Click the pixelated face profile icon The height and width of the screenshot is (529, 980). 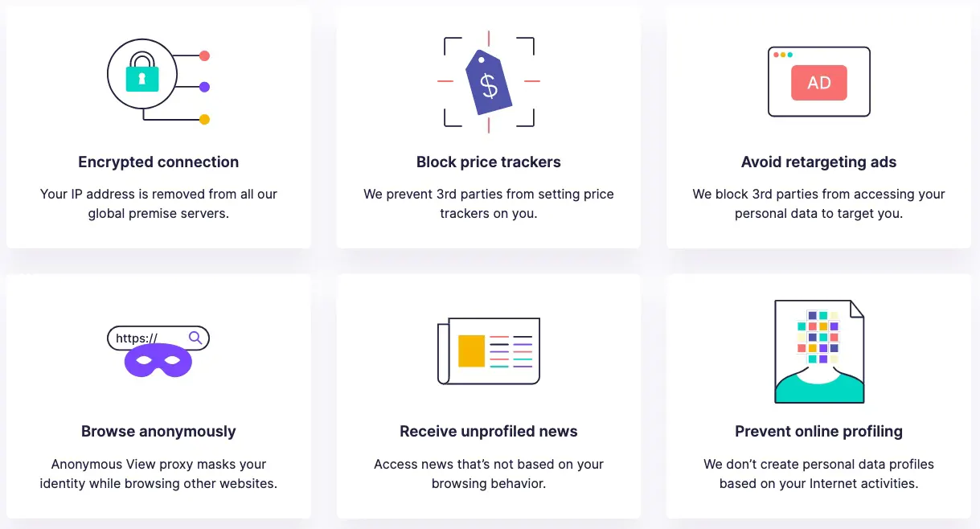pos(819,351)
